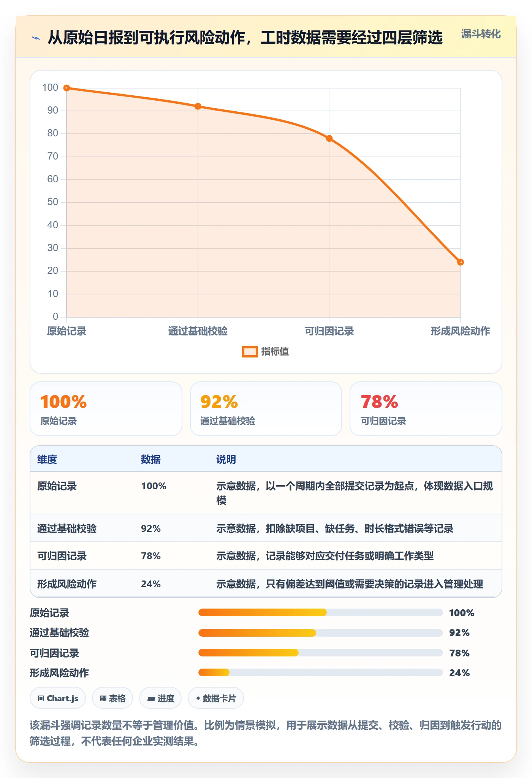Screen dimensions: 532x778
Task: Click the 数据 column header
Action: (x=151, y=459)
